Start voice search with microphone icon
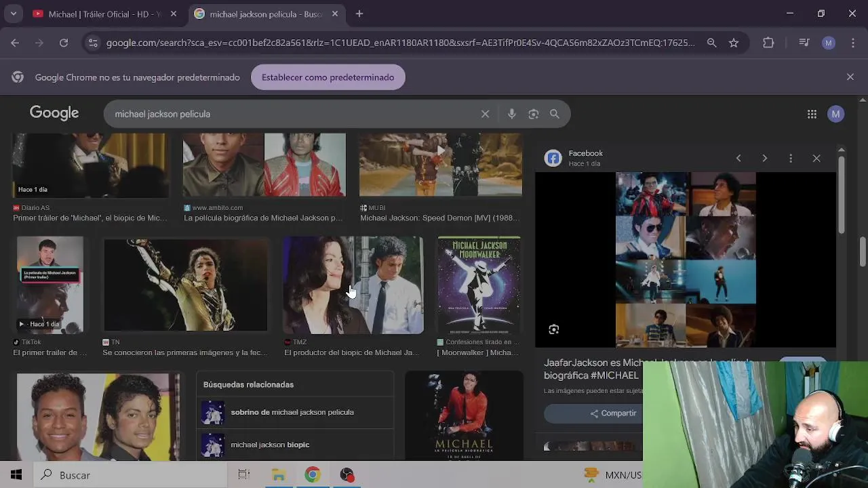Screen dimensions: 868x488 tap(512, 114)
